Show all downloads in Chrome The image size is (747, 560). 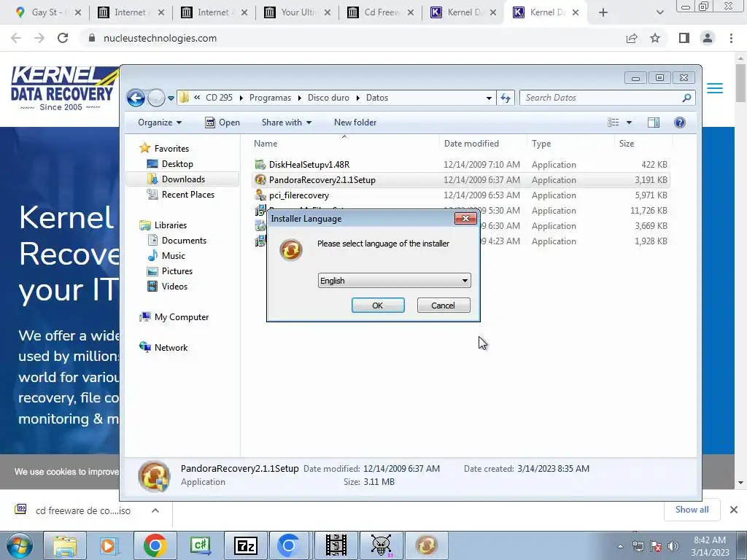(x=692, y=510)
